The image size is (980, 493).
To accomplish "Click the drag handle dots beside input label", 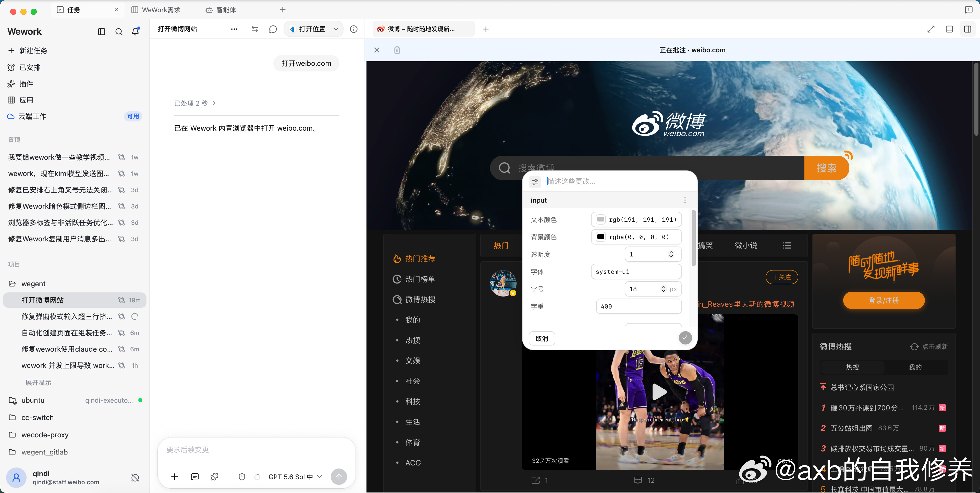I will 685,200.
